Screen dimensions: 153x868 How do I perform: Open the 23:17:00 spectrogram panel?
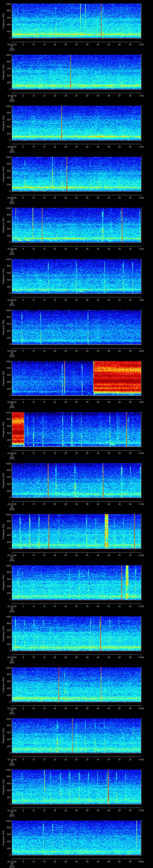[x=76, y=837]
